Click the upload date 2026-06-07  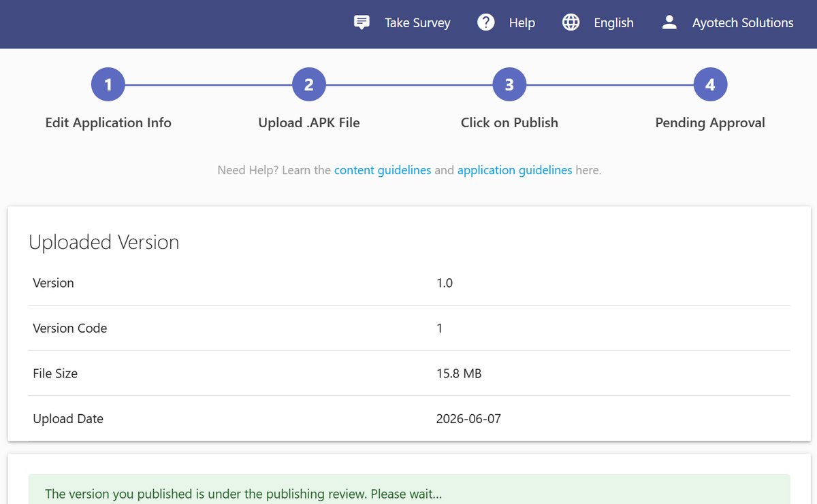tap(468, 418)
